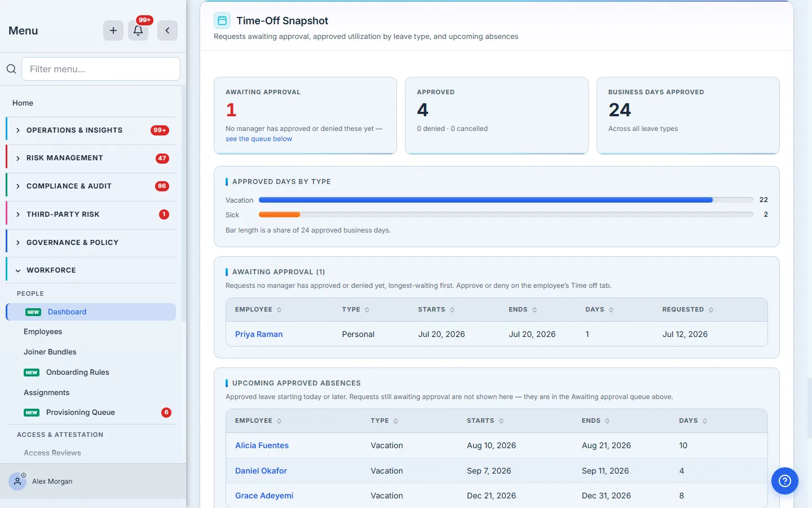Viewport: 812px width, 508px height.
Task: Sort awaiting table by Ends column icon
Action: tap(535, 310)
